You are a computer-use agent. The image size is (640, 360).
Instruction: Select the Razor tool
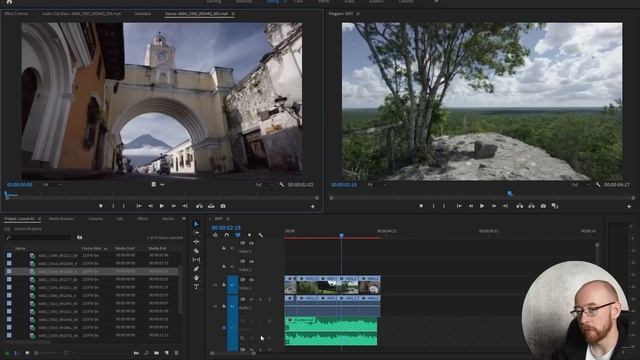click(196, 251)
